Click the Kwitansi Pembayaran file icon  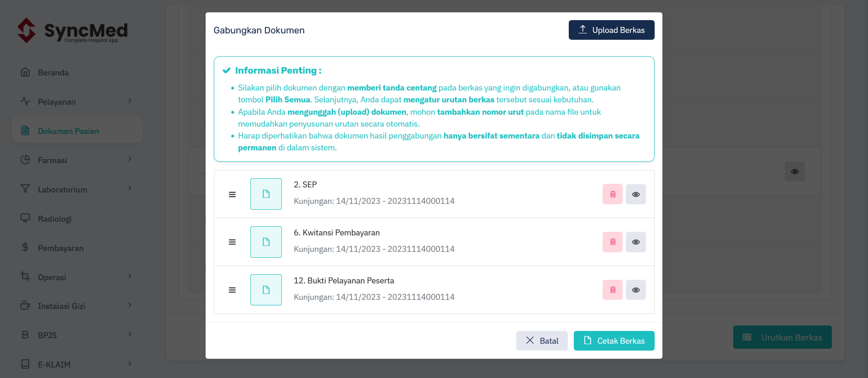coord(266,242)
